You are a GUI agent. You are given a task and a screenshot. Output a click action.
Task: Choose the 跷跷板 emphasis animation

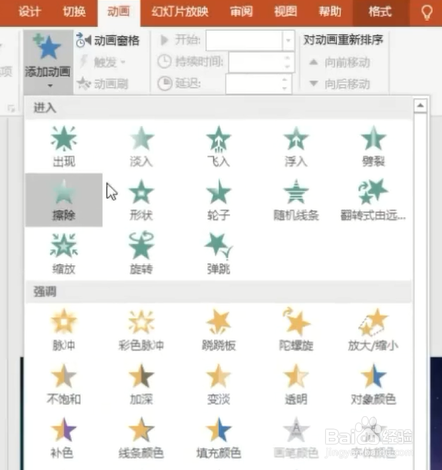218,330
